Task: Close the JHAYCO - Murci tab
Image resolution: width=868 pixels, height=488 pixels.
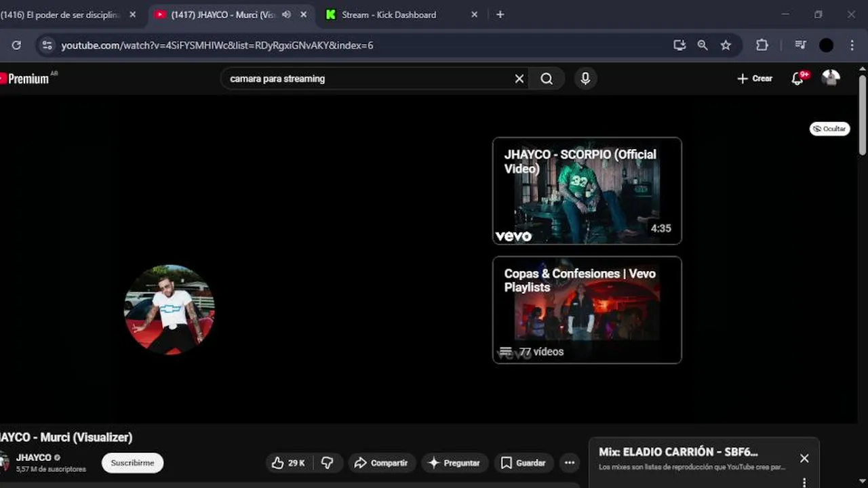Action: pyautogui.click(x=303, y=14)
